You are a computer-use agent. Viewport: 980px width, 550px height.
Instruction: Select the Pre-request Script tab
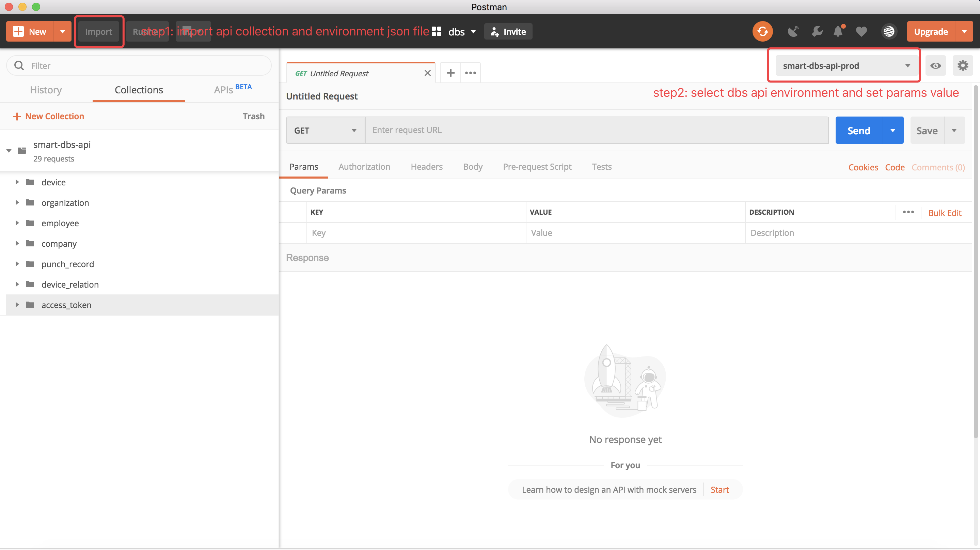537,167
